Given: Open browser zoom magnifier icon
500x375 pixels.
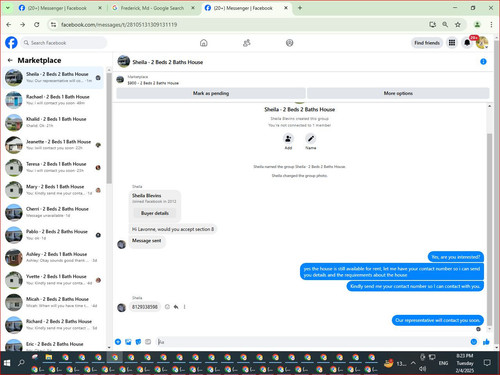Looking at the screenshot, I should [x=445, y=24].
